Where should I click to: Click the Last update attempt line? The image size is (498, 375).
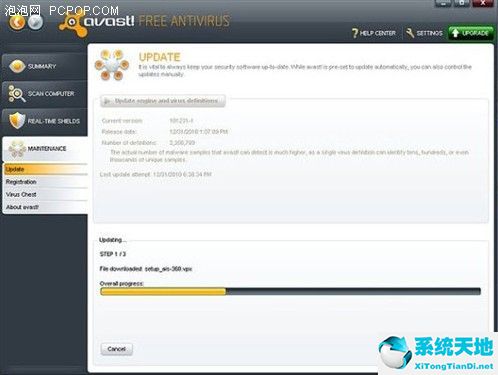[x=156, y=174]
